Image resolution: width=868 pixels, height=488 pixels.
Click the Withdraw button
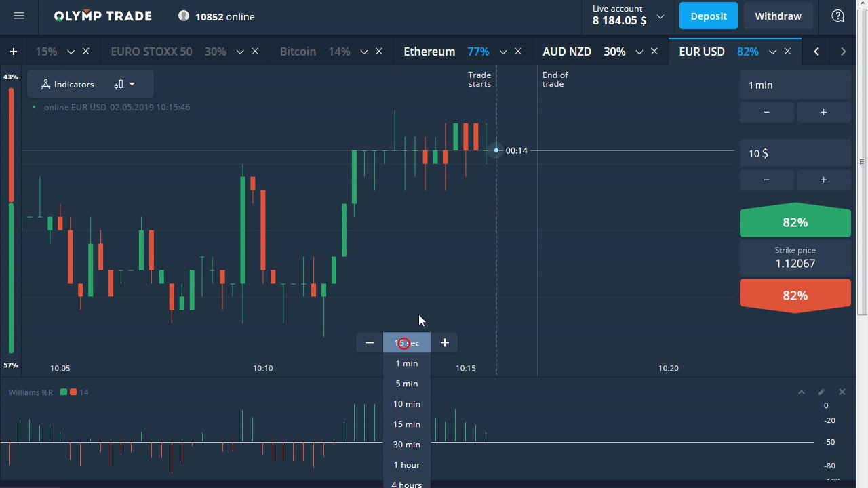(x=778, y=16)
